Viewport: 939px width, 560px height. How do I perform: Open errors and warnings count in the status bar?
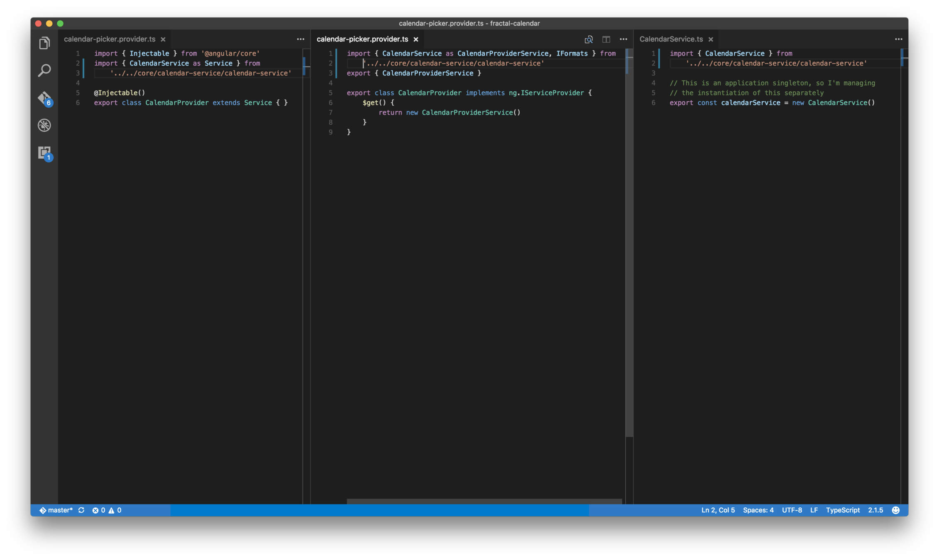click(107, 510)
